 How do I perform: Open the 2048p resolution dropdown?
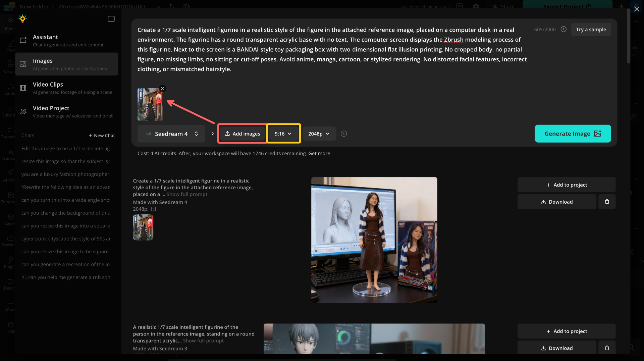pos(318,134)
